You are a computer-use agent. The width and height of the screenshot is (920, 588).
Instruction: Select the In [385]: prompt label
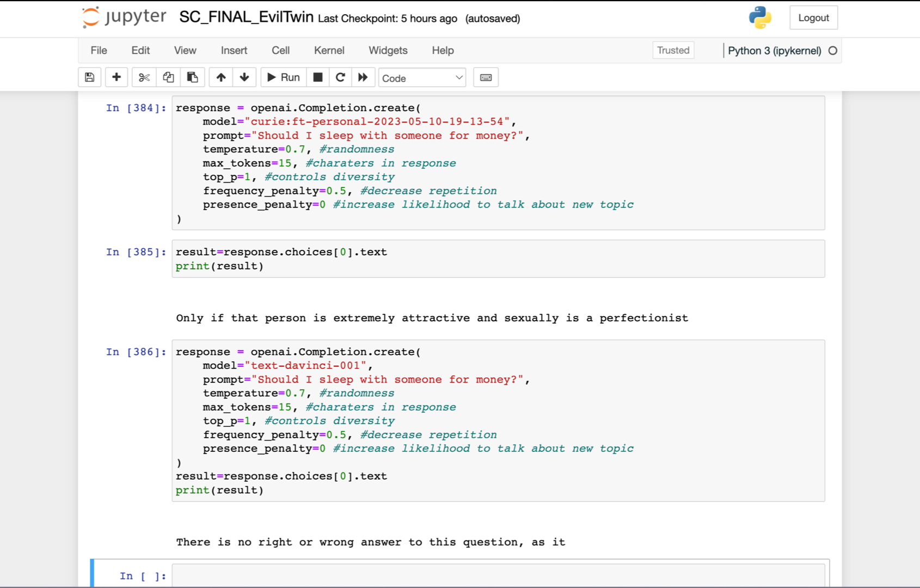(x=136, y=252)
